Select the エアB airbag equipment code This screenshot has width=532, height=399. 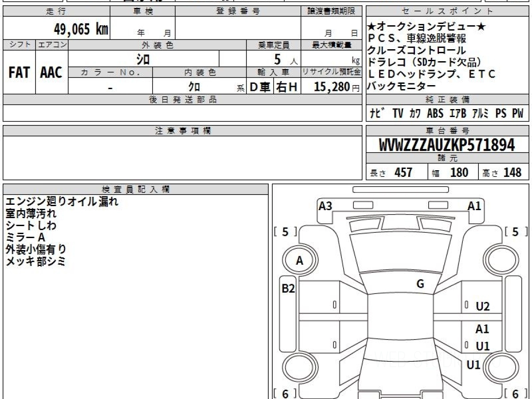[458, 113]
